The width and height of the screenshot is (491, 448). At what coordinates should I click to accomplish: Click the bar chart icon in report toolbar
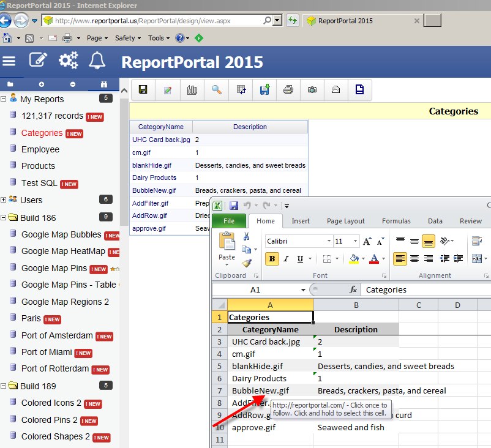(x=192, y=90)
